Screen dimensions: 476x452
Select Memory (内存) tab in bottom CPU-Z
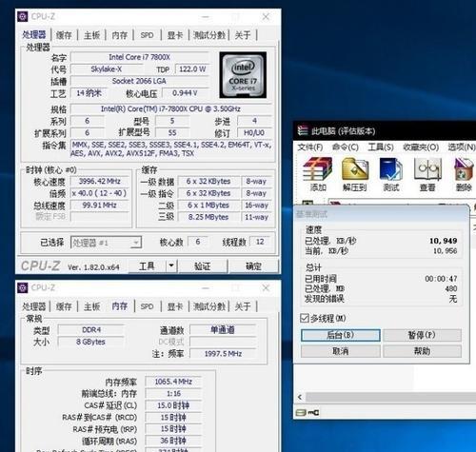[x=120, y=306]
